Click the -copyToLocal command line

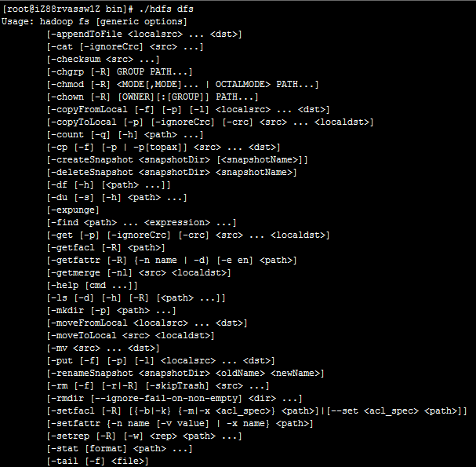[x=210, y=122]
